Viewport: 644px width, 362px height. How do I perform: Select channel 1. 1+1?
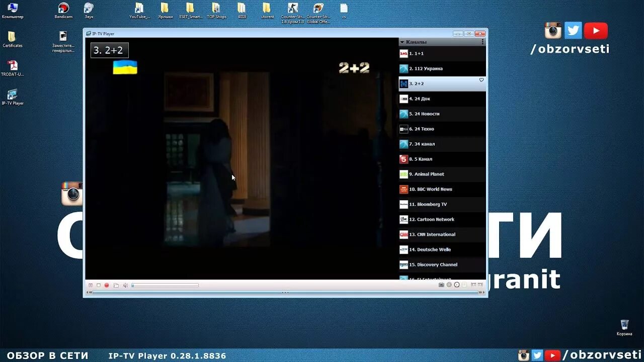point(442,53)
